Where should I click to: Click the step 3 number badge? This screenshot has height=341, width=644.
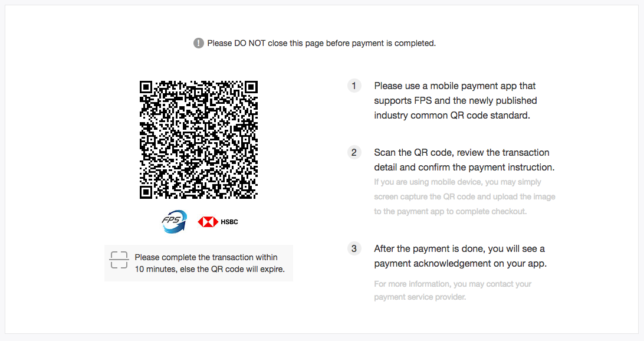point(354,248)
